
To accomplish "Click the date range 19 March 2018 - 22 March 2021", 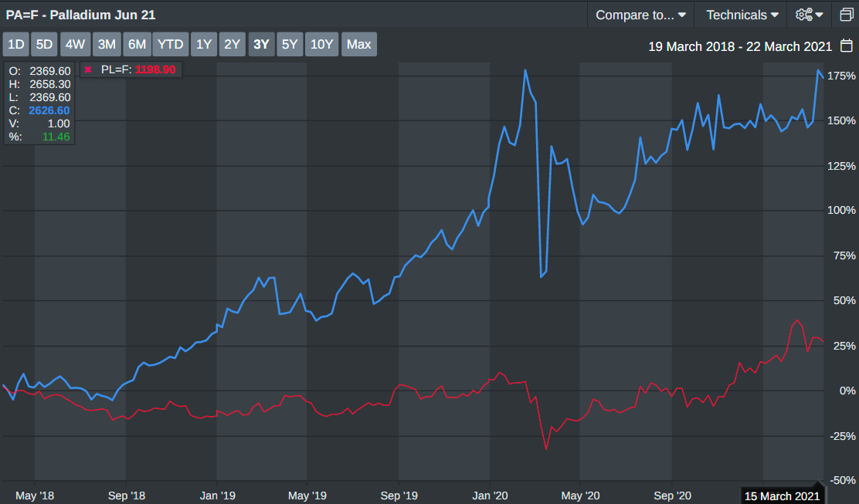I will (x=740, y=46).
